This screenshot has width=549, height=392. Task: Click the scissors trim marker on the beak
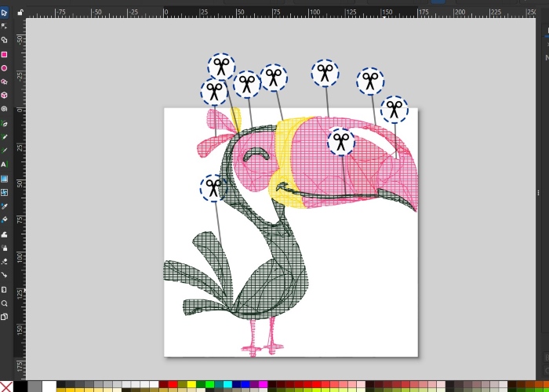340,142
